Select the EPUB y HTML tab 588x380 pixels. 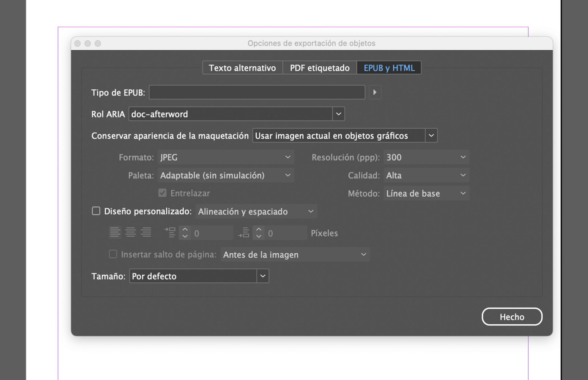click(x=389, y=68)
